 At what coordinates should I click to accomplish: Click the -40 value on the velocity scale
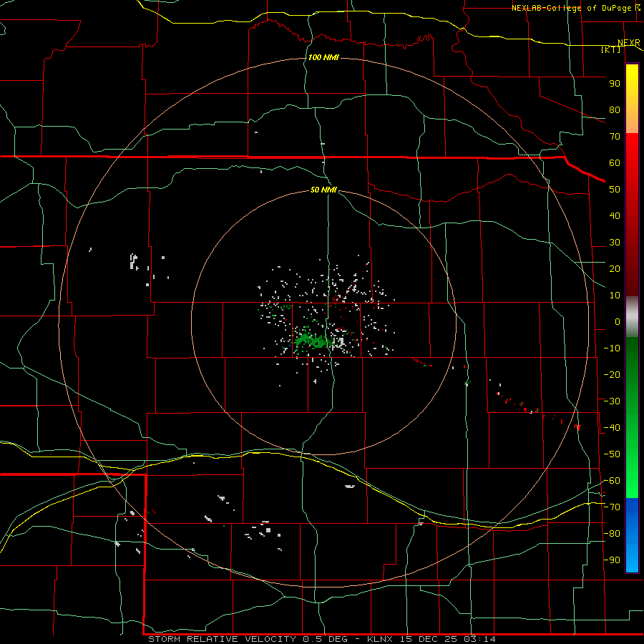click(612, 428)
